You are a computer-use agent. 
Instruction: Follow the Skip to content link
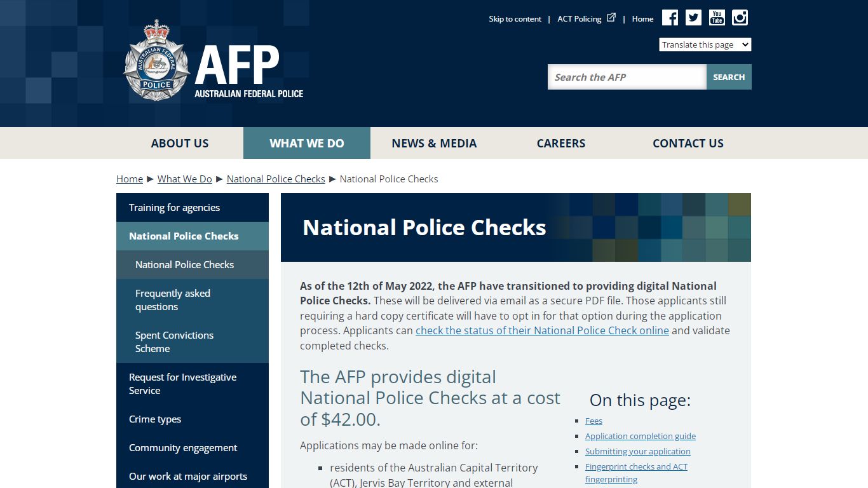[x=515, y=19]
